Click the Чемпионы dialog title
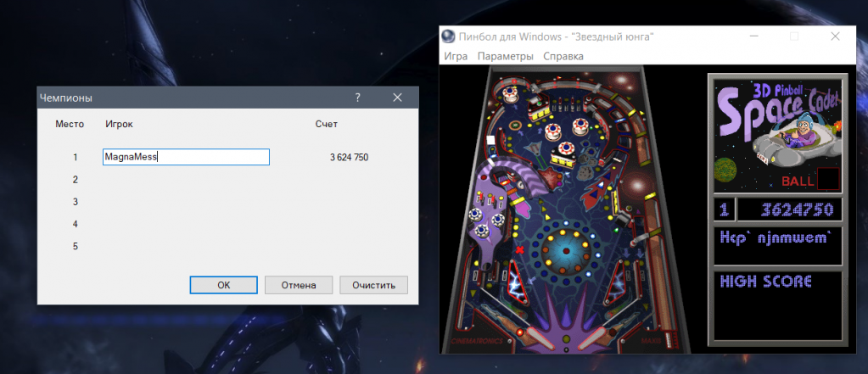This screenshot has height=374, width=868. pos(65,98)
